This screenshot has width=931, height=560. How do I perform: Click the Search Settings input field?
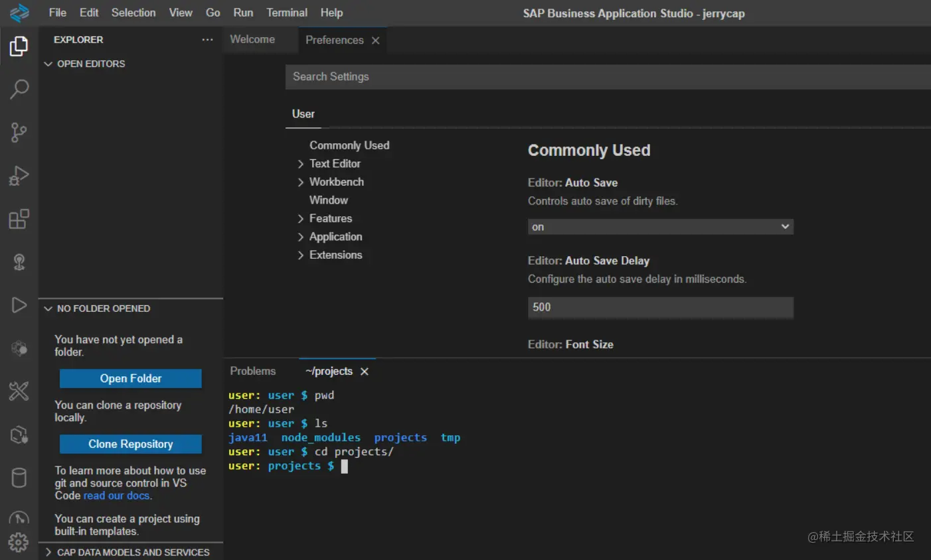point(598,77)
